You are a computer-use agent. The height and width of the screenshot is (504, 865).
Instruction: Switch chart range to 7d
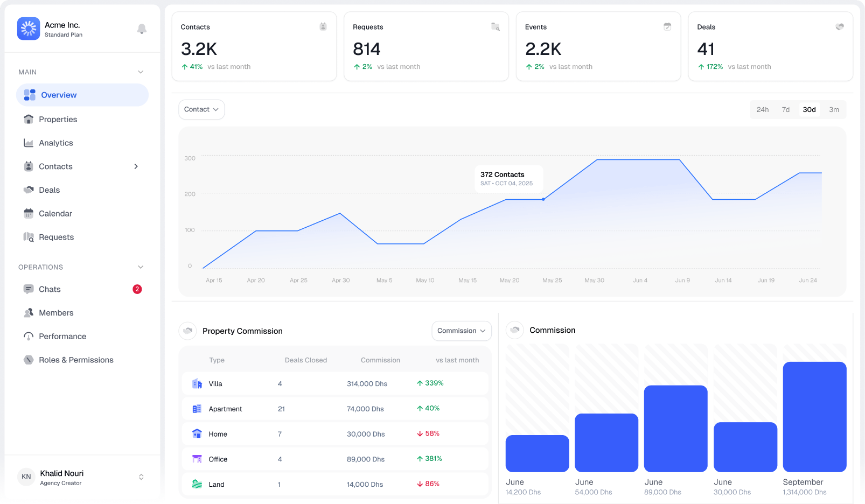(785, 110)
